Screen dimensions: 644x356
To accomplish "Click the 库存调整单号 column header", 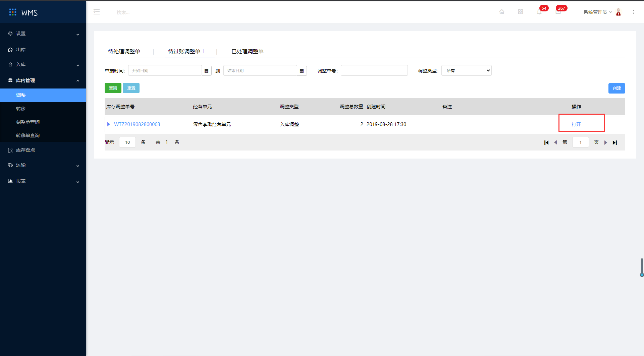I will [x=120, y=107].
